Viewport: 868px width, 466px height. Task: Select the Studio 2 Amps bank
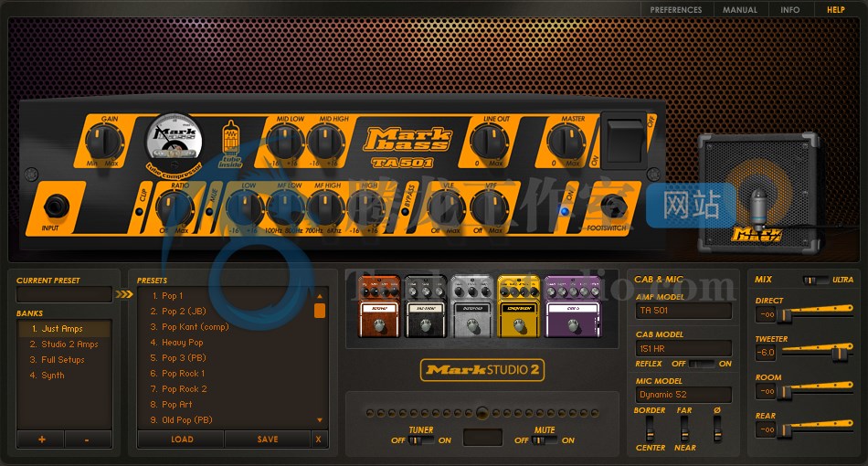[64, 344]
